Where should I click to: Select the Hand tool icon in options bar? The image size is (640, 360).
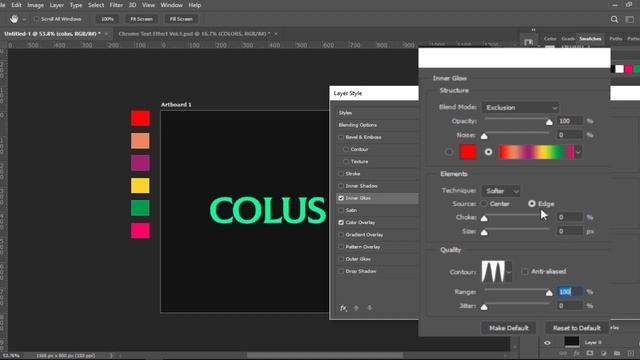pyautogui.click(x=14, y=19)
